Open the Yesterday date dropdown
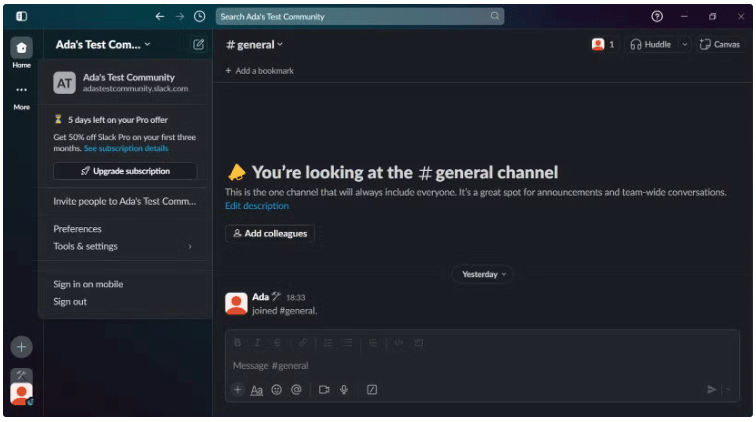Image resolution: width=756 pixels, height=422 pixels. 483,274
